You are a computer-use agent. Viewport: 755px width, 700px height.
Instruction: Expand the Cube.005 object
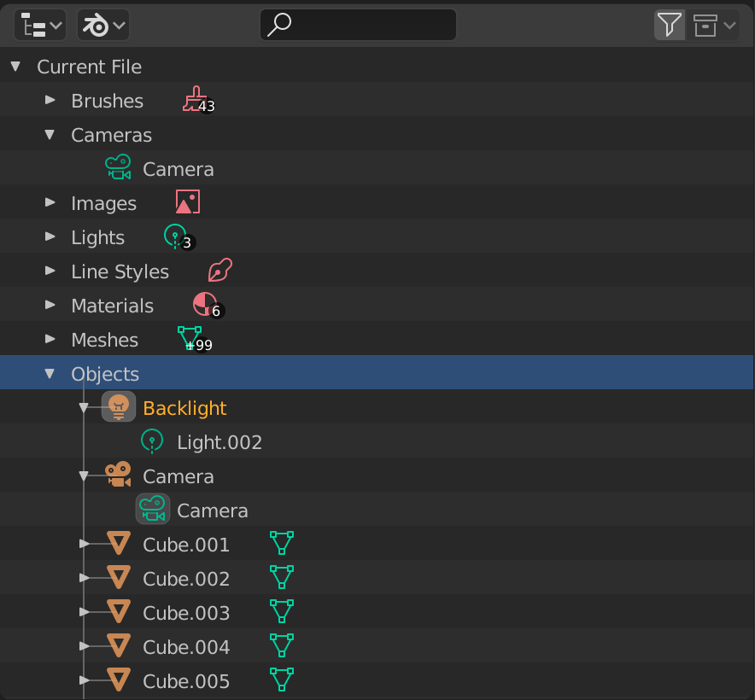pos(85,680)
